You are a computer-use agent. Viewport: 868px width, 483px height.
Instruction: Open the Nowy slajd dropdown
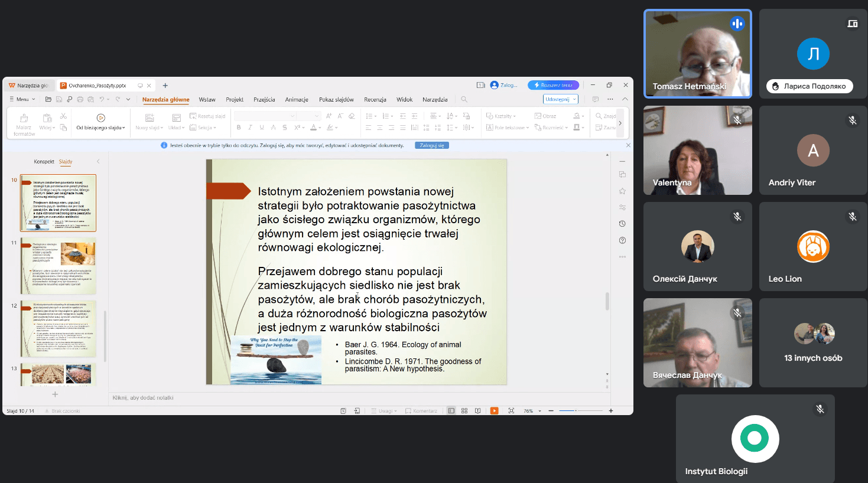coord(149,128)
